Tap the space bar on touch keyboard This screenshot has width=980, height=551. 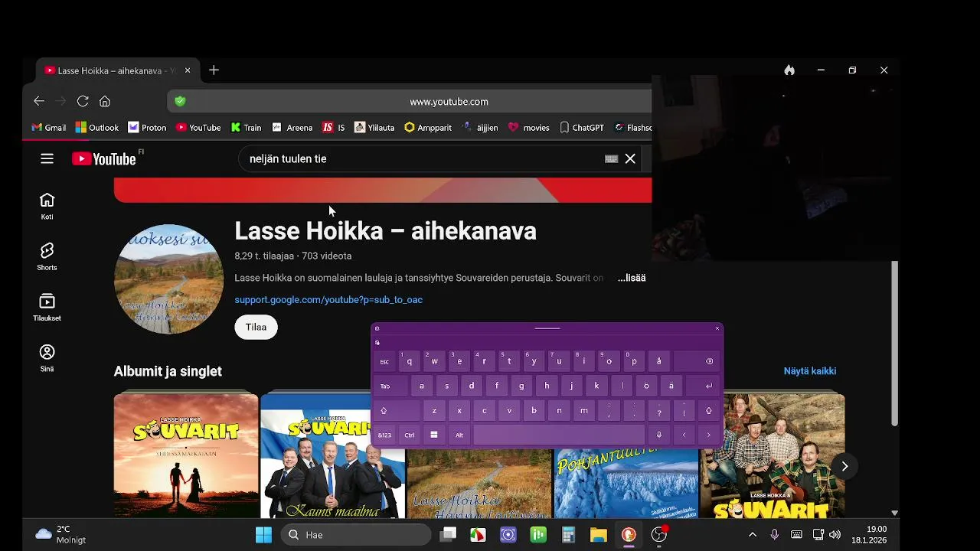tap(559, 435)
